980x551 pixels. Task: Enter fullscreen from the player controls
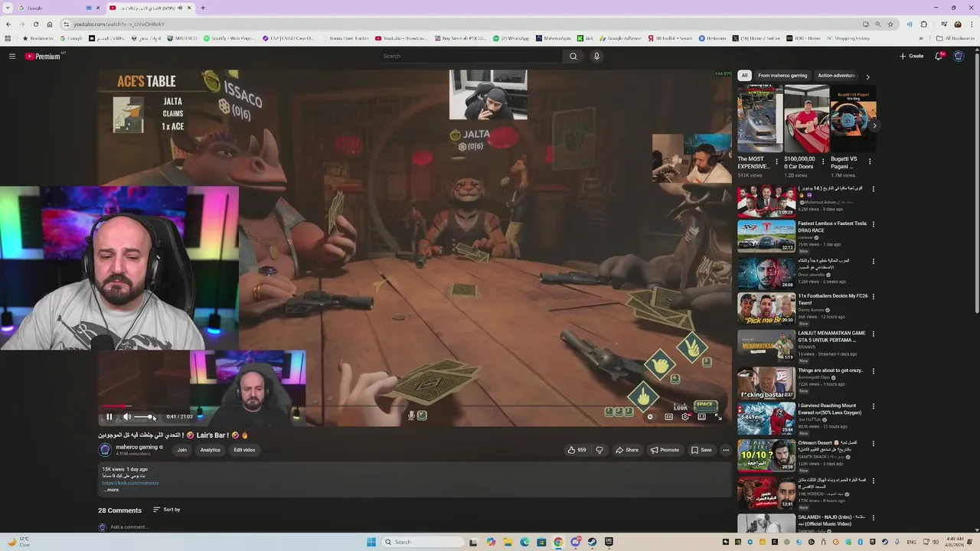(718, 417)
